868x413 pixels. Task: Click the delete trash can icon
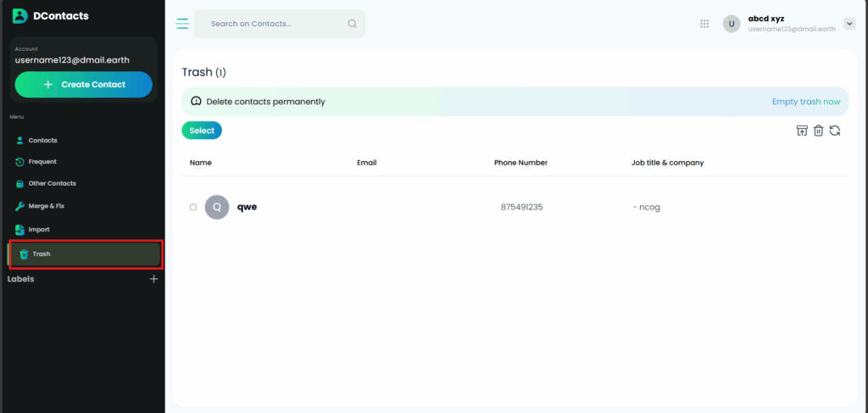click(819, 131)
